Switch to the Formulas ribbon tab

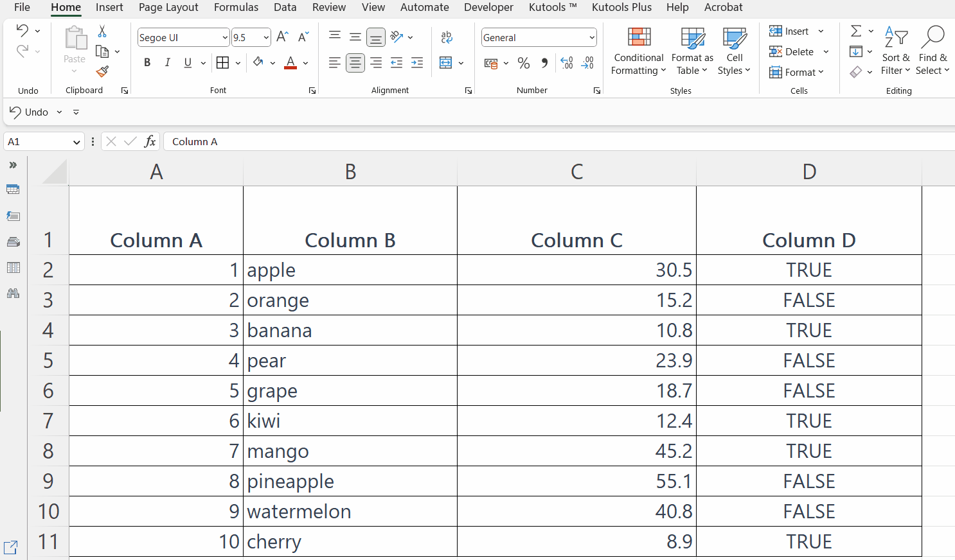236,7
